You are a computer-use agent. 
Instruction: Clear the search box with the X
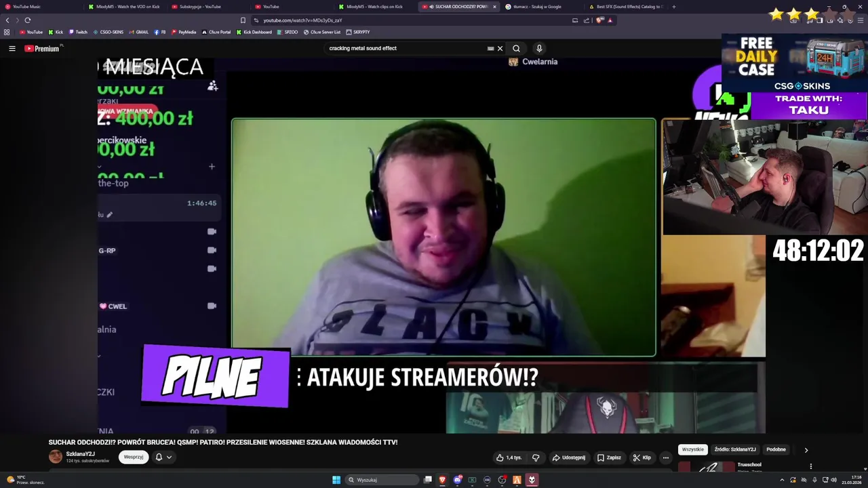(500, 48)
